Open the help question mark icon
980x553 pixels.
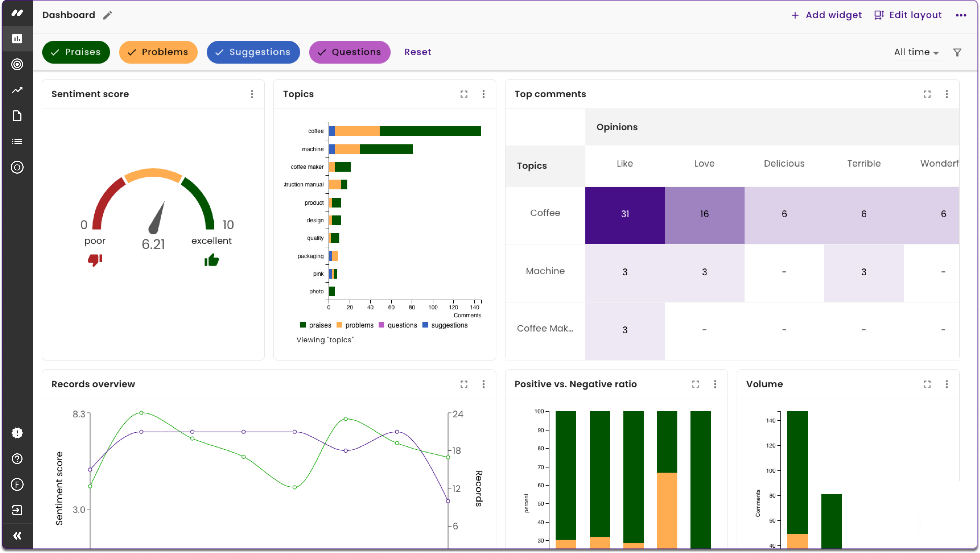(x=17, y=459)
